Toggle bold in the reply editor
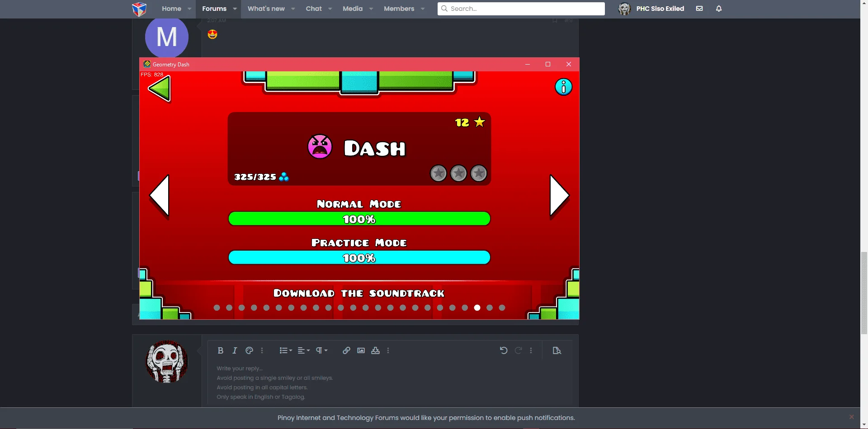 point(220,350)
